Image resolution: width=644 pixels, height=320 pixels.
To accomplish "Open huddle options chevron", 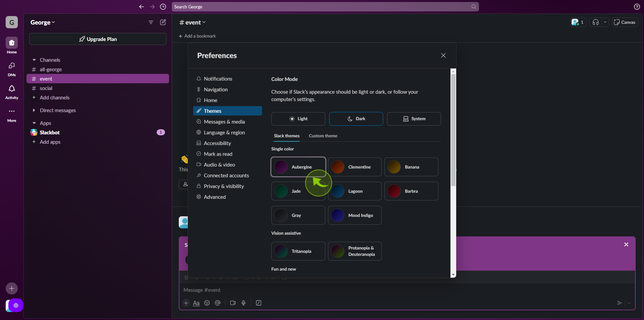I will point(605,22).
